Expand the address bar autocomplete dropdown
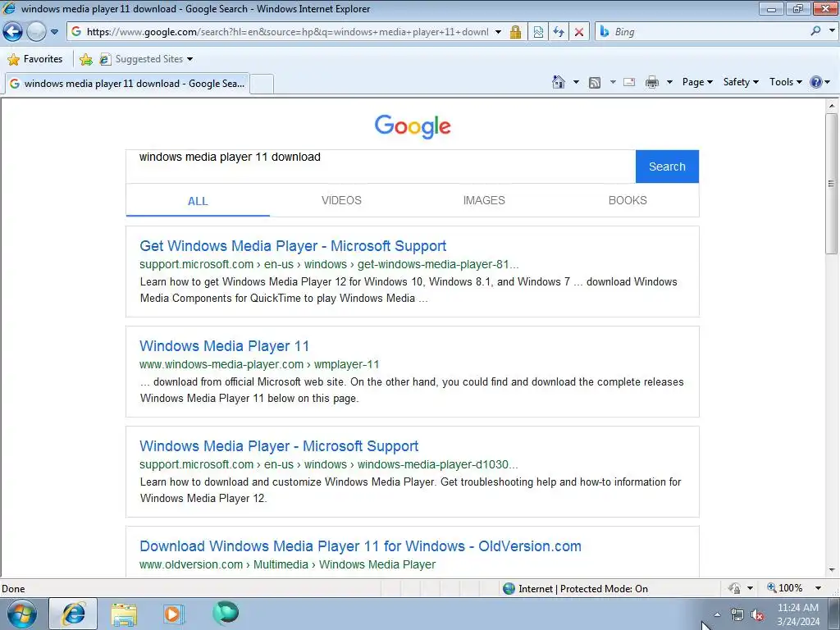Image resolution: width=840 pixels, height=630 pixels. tap(498, 32)
